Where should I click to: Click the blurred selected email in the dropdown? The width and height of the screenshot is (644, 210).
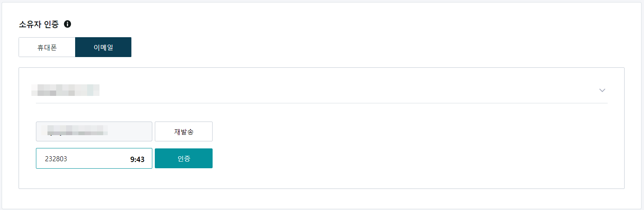coord(66,90)
